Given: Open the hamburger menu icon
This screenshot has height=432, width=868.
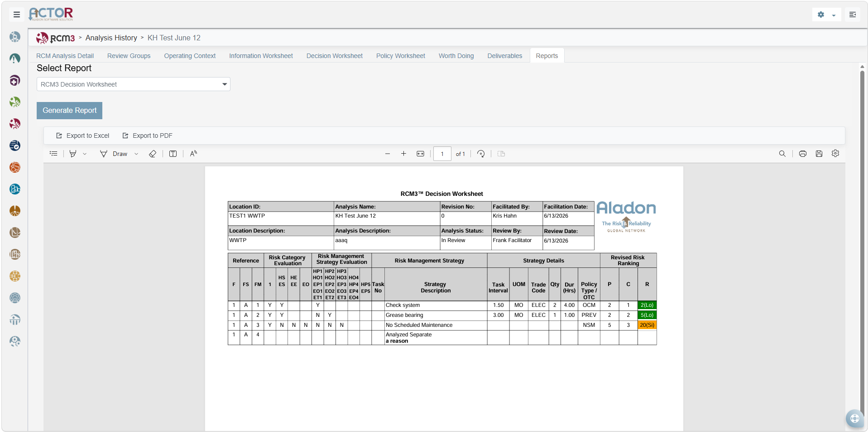Looking at the screenshot, I should (17, 15).
